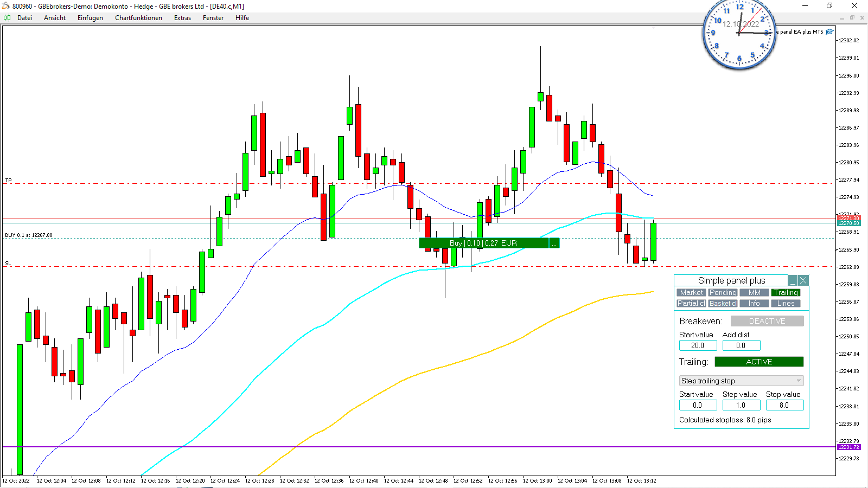The height and width of the screenshot is (488, 868).
Task: Click the 12302.02 price axis label
Action: pyautogui.click(x=848, y=40)
